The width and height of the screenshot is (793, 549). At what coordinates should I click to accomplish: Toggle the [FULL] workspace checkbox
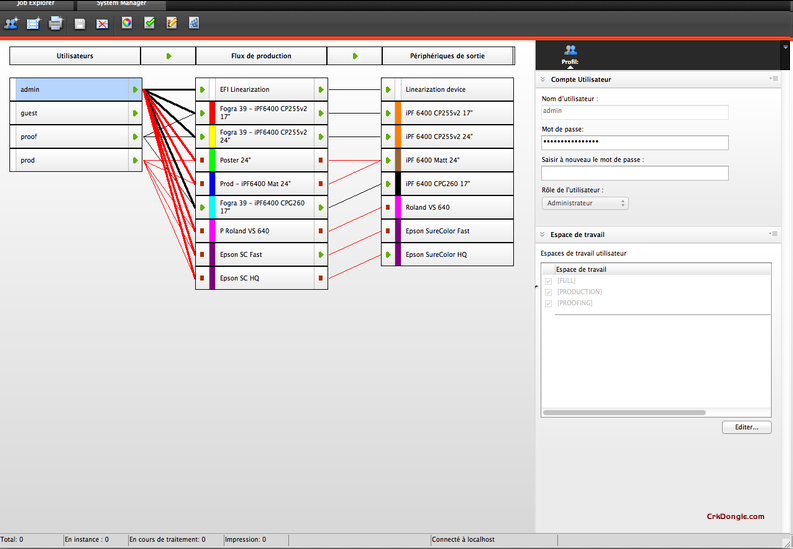pos(548,281)
